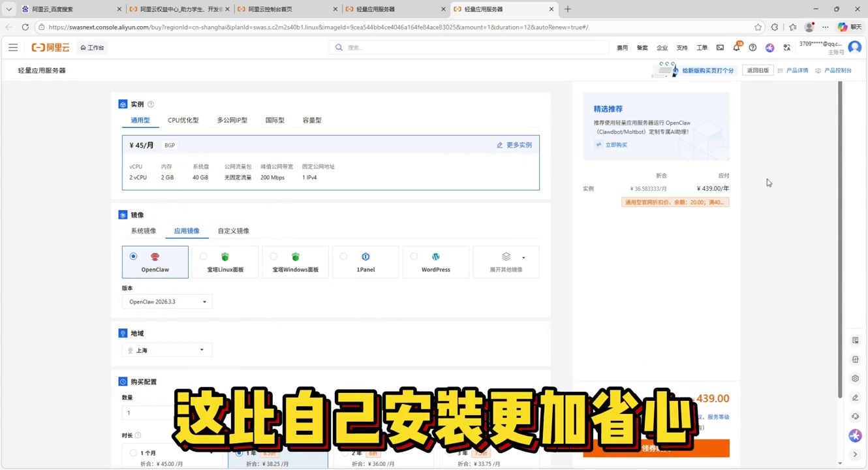Open the browser profile avatar icon

click(809, 27)
